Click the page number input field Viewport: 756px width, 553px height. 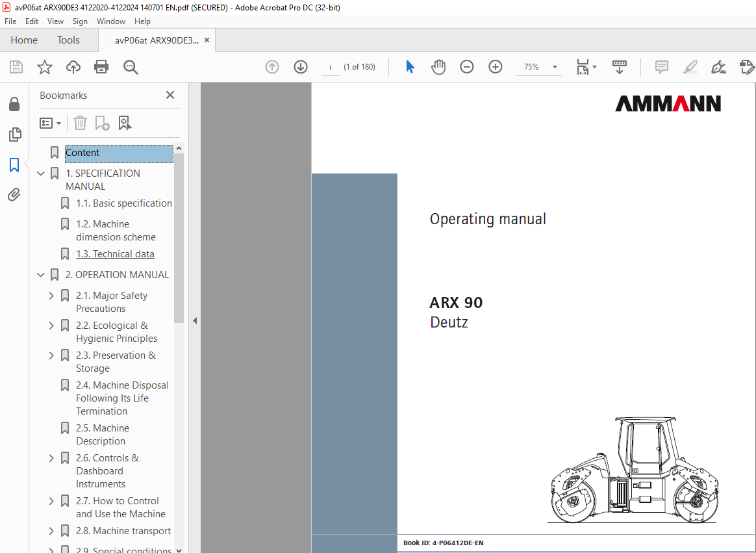pos(331,66)
